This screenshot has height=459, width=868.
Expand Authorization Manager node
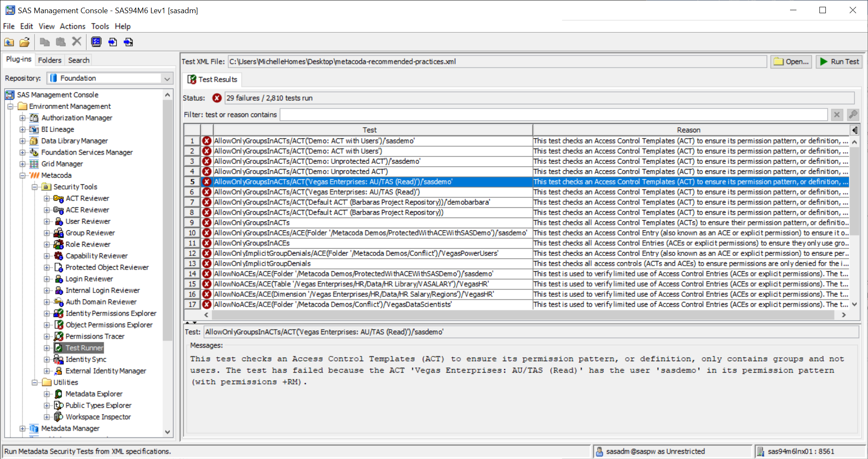coord(23,118)
